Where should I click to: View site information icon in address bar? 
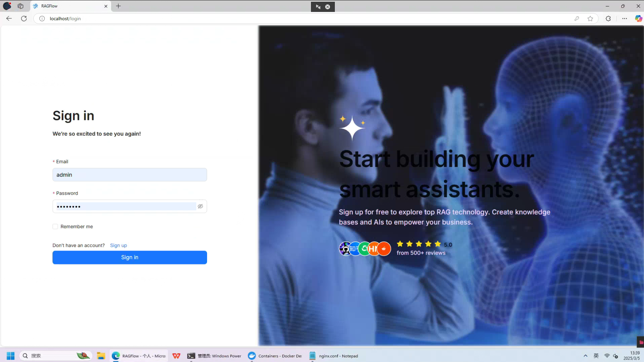point(42,18)
